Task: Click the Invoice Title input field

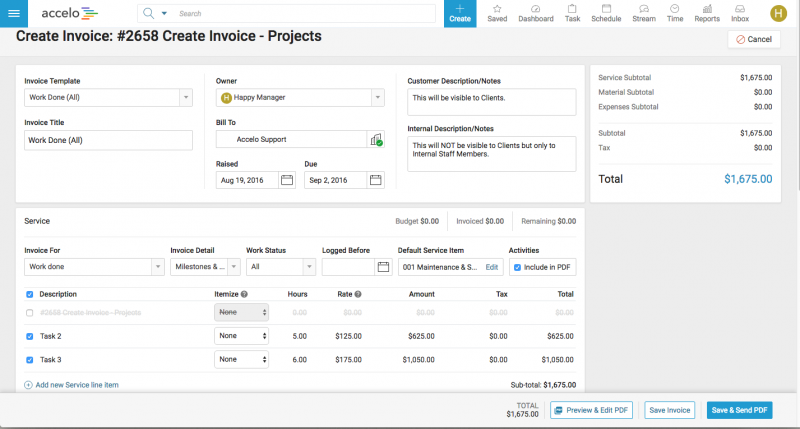Action: (108, 140)
